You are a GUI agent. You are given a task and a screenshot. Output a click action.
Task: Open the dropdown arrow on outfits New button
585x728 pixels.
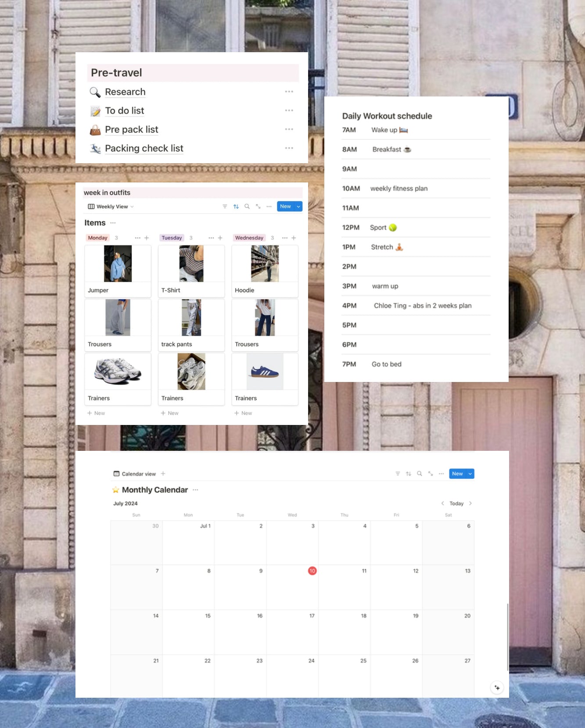pos(298,207)
